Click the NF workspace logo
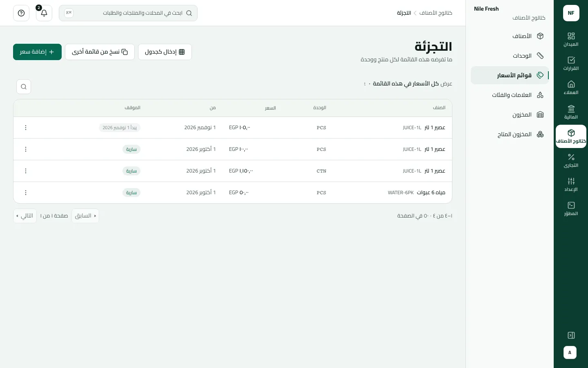588x368 pixels. coord(571,13)
